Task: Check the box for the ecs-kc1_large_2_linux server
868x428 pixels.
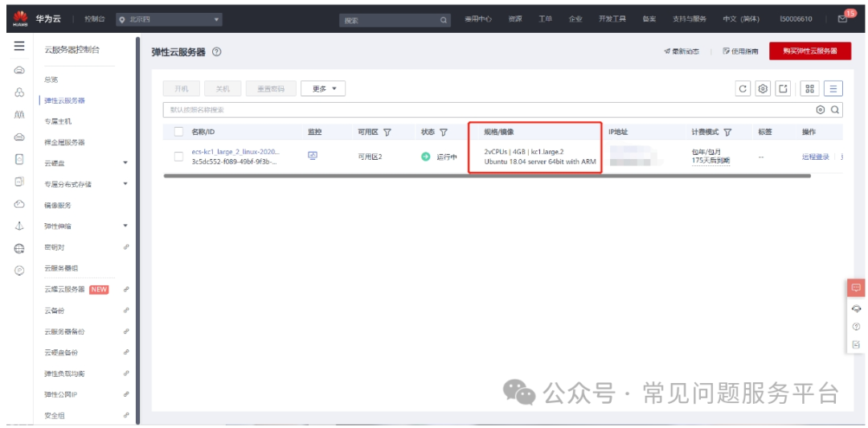Action: (178, 157)
